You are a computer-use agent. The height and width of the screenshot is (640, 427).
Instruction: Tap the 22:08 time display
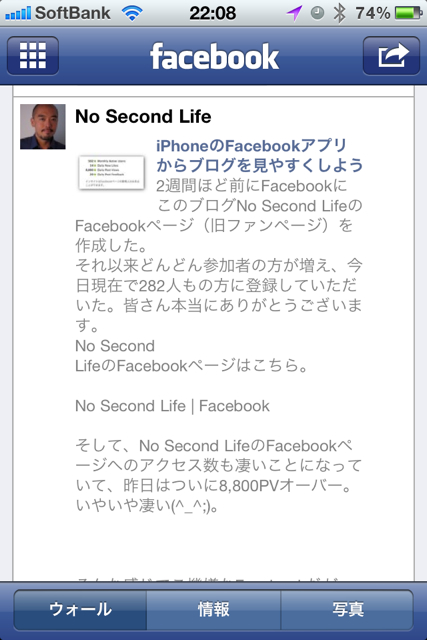point(213,13)
